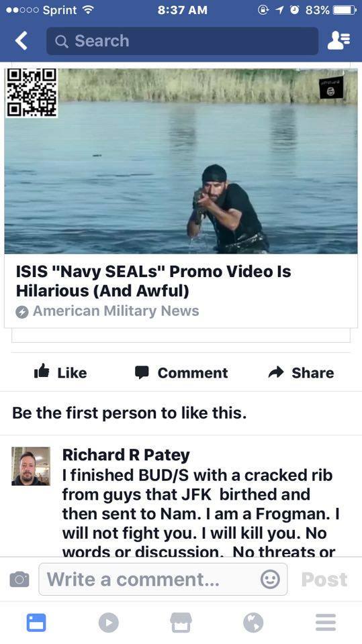Tap Richard R Patey's profile picture
The height and width of the screenshot is (644, 362).
[x=31, y=466]
